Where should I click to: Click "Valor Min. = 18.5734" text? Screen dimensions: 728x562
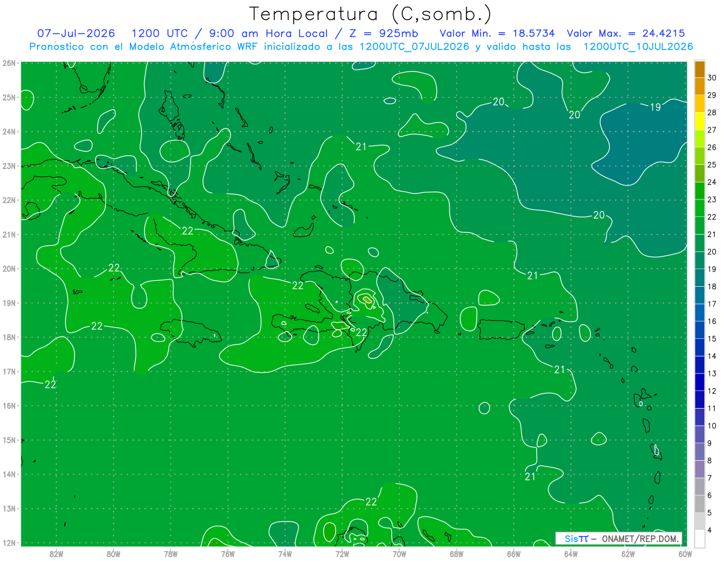tap(497, 33)
